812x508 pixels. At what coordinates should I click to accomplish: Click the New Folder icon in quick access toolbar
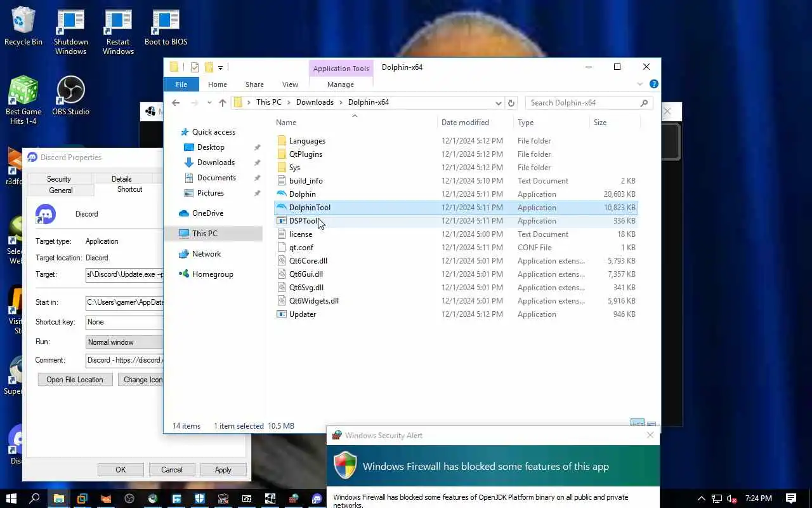[208, 67]
